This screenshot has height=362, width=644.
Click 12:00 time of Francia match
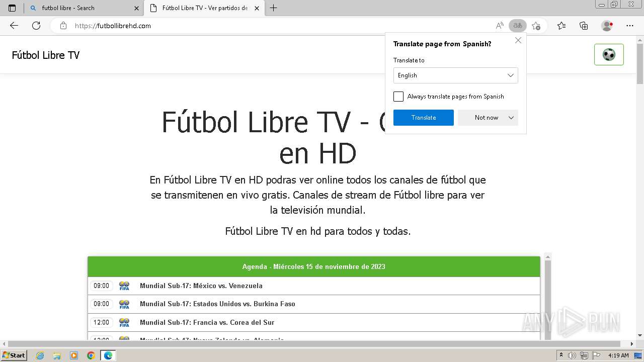pos(101,322)
